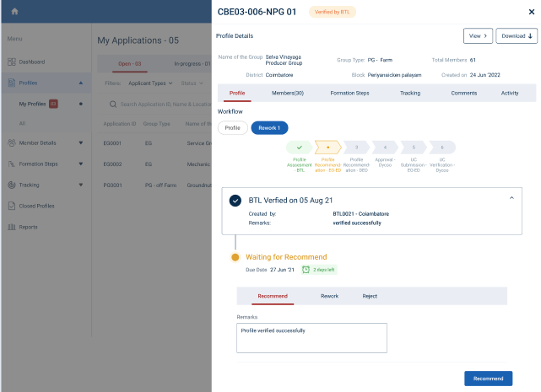
Task: Select the Rework 1 workflow pill
Action: coord(269,128)
